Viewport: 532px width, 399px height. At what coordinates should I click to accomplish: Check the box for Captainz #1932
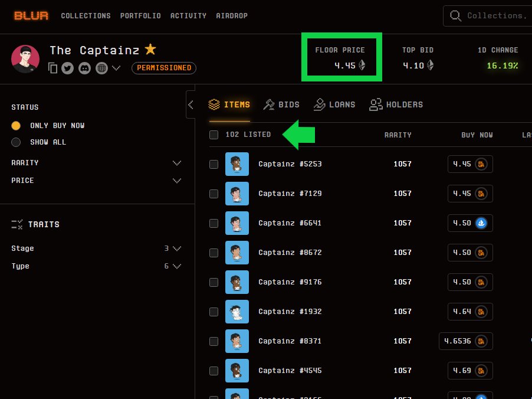[x=214, y=312]
